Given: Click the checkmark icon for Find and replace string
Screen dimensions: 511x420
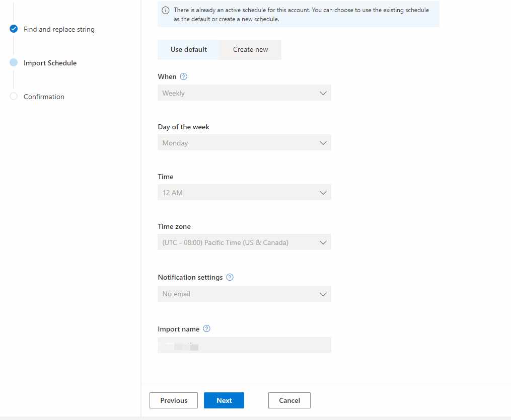Looking at the screenshot, I should (x=14, y=29).
